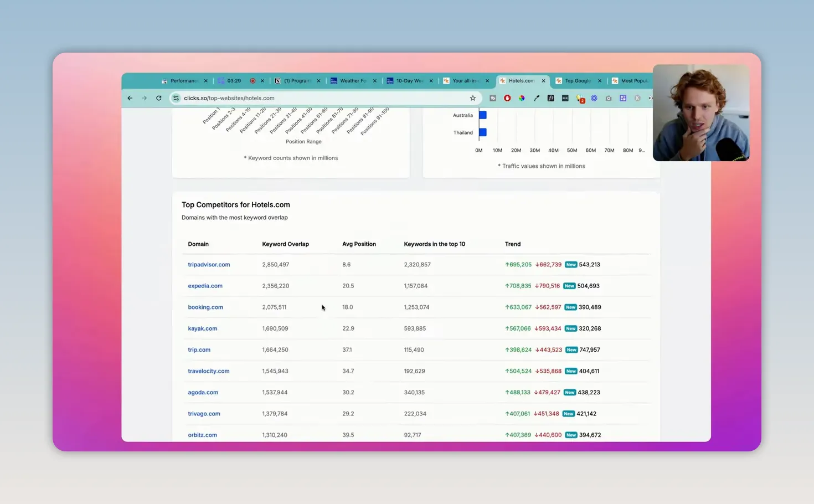
Task: Close the 10-Day Weather tab
Action: 431,81
